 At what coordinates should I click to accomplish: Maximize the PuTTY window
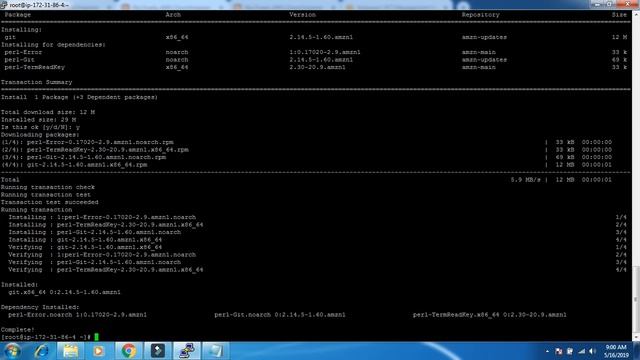(610, 4)
